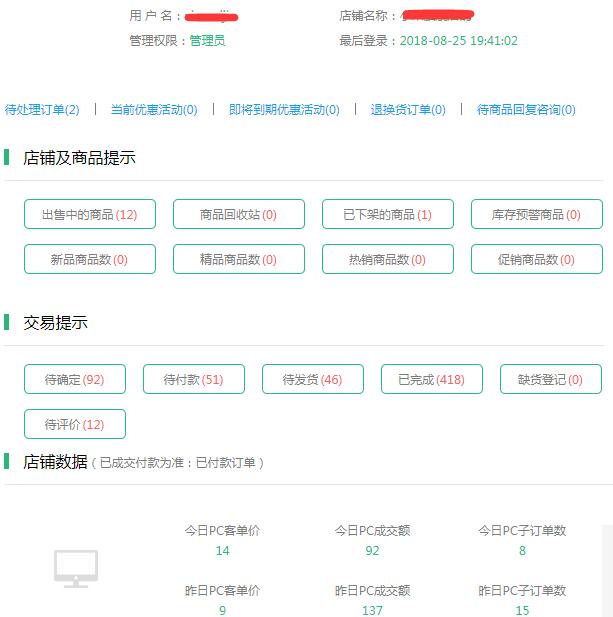Click 昨日PC成交额 label
613x617 pixels.
372,590
